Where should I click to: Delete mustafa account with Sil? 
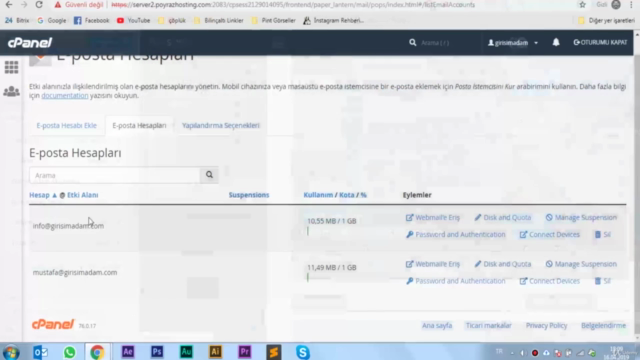pos(602,281)
